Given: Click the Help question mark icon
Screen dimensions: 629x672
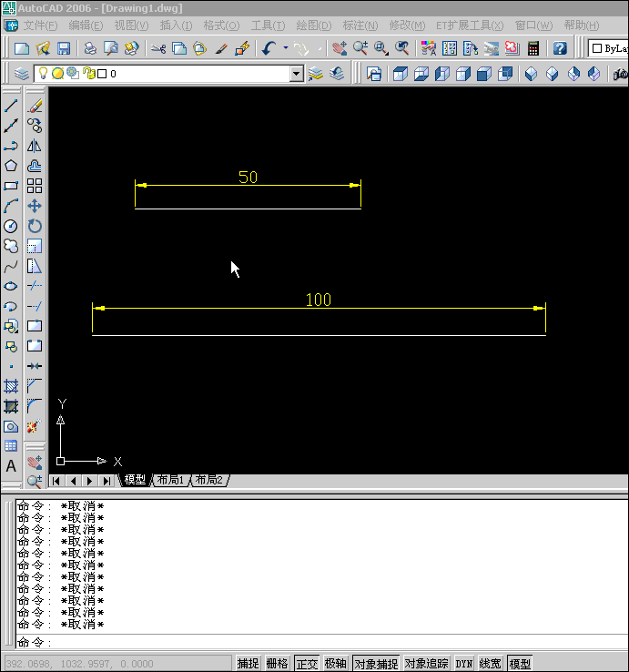Looking at the screenshot, I should [560, 48].
